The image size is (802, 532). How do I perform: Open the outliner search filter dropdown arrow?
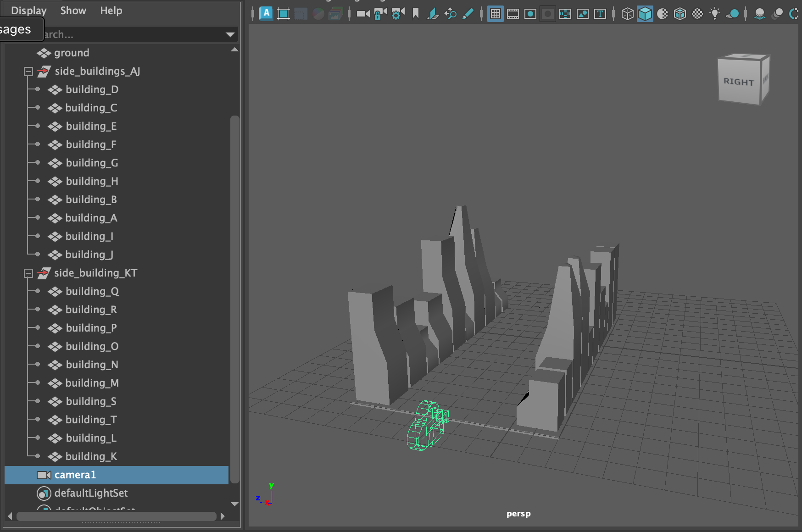230,34
